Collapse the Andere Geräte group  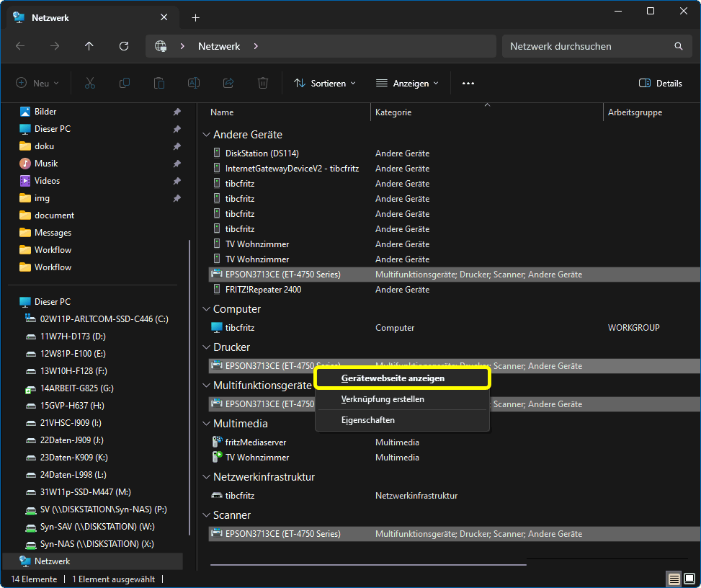tap(207, 135)
